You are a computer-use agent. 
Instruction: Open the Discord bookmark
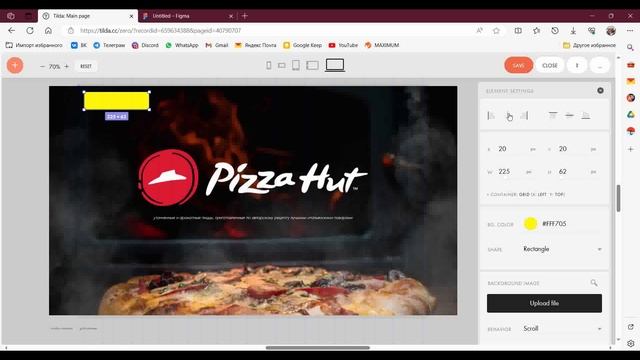tap(145, 45)
